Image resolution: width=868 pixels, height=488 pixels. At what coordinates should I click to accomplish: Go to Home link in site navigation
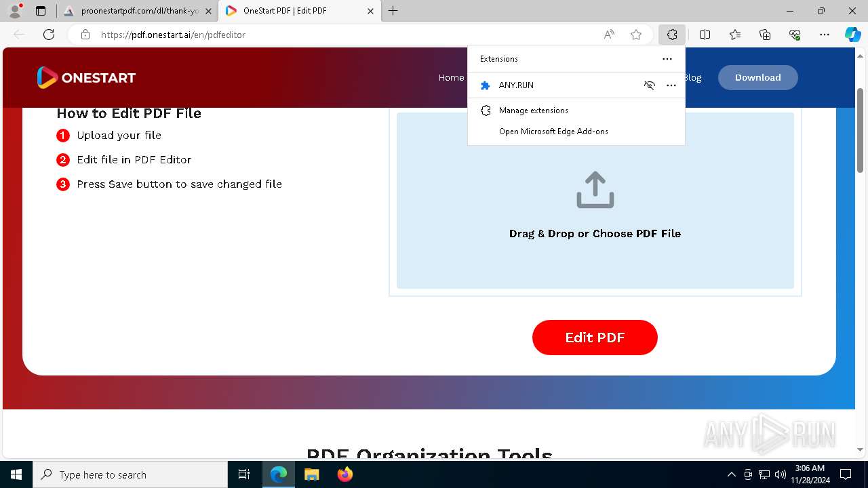point(451,77)
